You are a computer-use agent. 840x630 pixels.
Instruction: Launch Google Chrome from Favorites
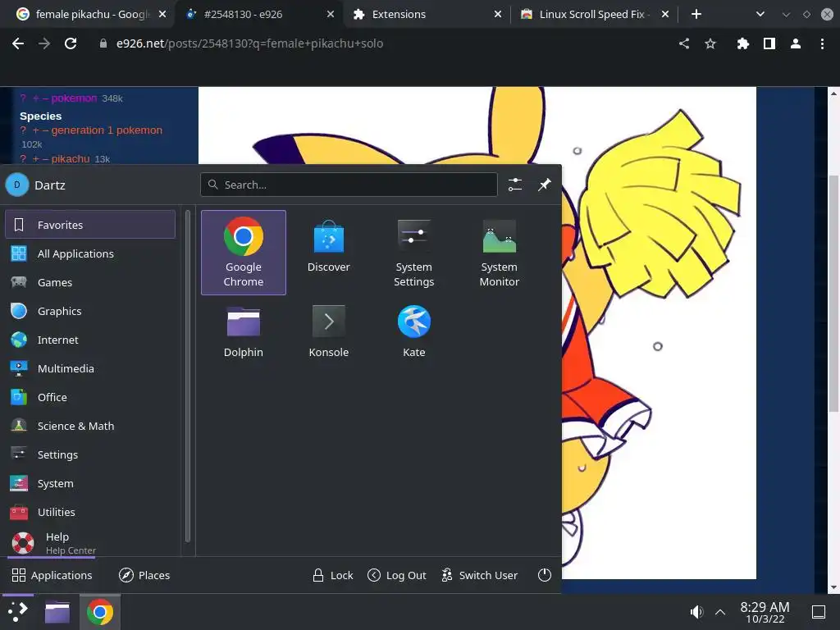click(243, 253)
